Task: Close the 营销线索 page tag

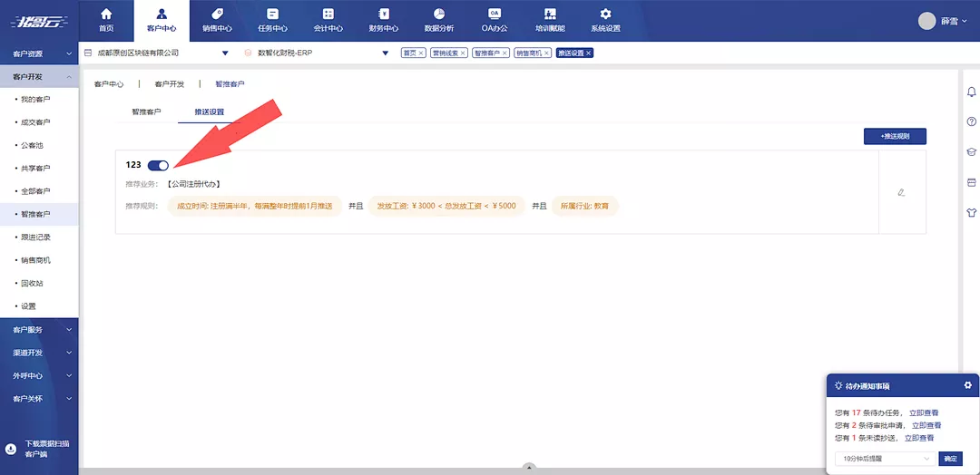Action: pos(463,53)
